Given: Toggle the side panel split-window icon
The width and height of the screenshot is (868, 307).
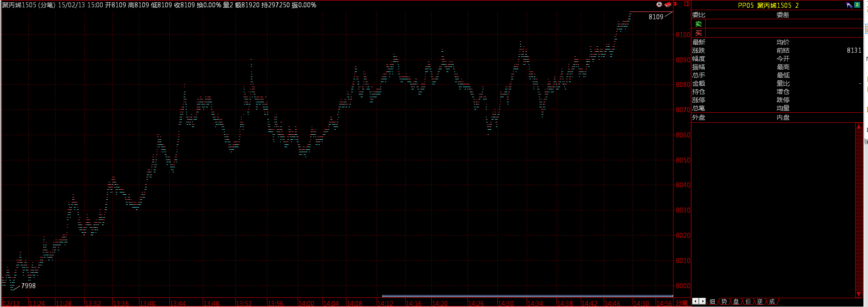Looking at the screenshot, I should click(686, 4).
